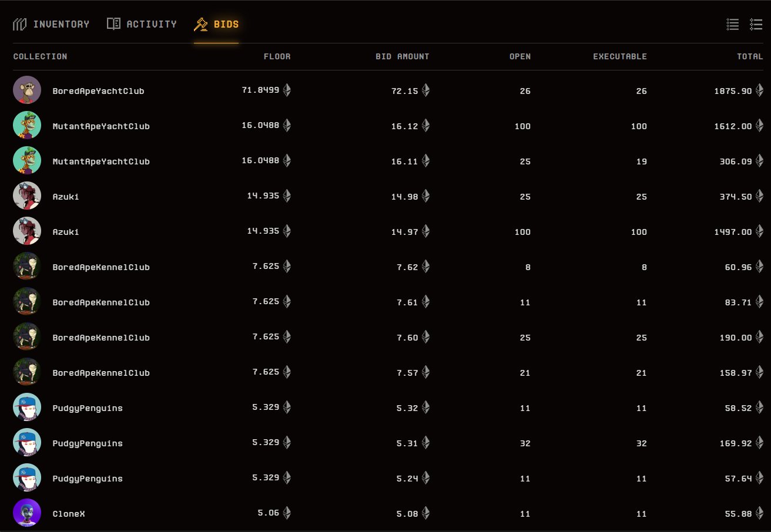Click ETH icon next to bid 7.62
The image size is (771, 532).
point(425,267)
